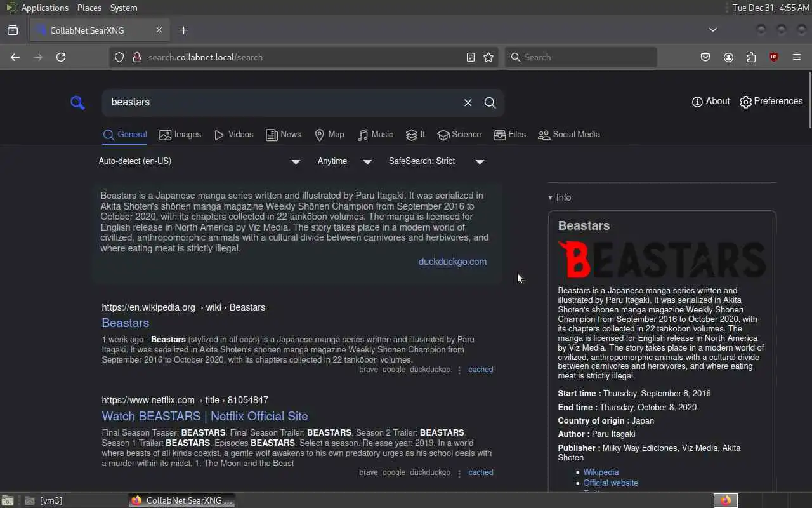Open Pocket save button
This screenshot has height=508, width=812.
point(705,57)
